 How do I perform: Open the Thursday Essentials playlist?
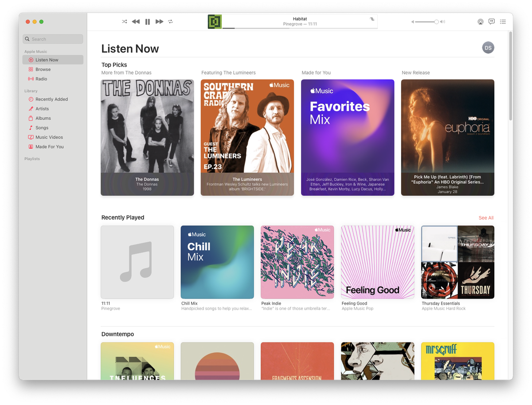coord(458,262)
